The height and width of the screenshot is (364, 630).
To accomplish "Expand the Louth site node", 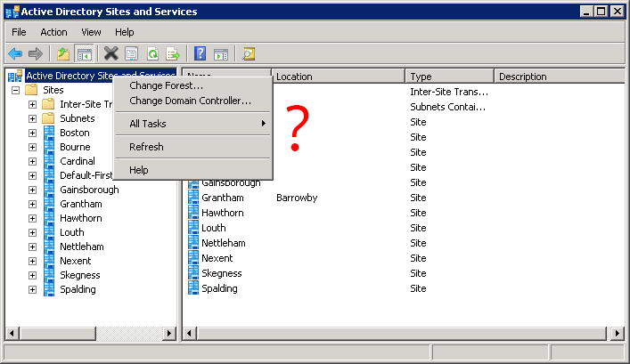I will [33, 233].
